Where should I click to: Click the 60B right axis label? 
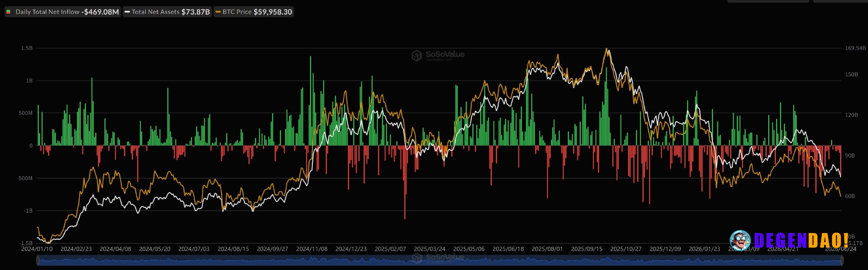850,196
